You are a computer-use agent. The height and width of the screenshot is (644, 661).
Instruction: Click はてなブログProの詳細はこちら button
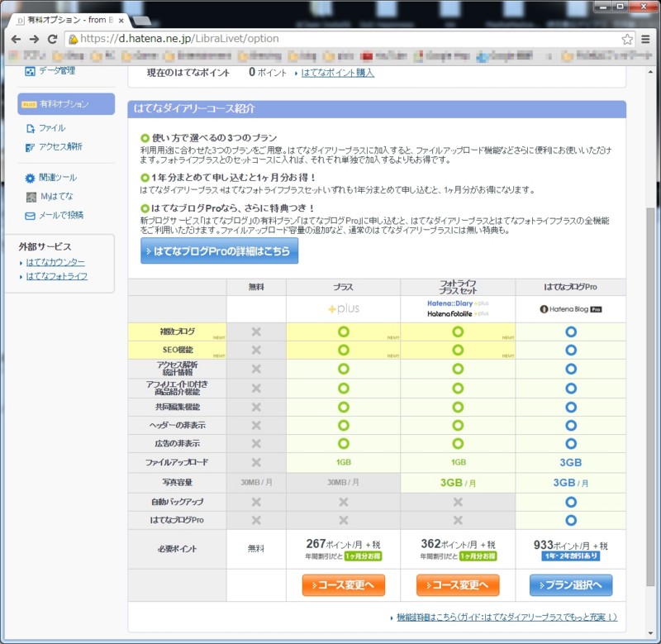pyautogui.click(x=219, y=251)
